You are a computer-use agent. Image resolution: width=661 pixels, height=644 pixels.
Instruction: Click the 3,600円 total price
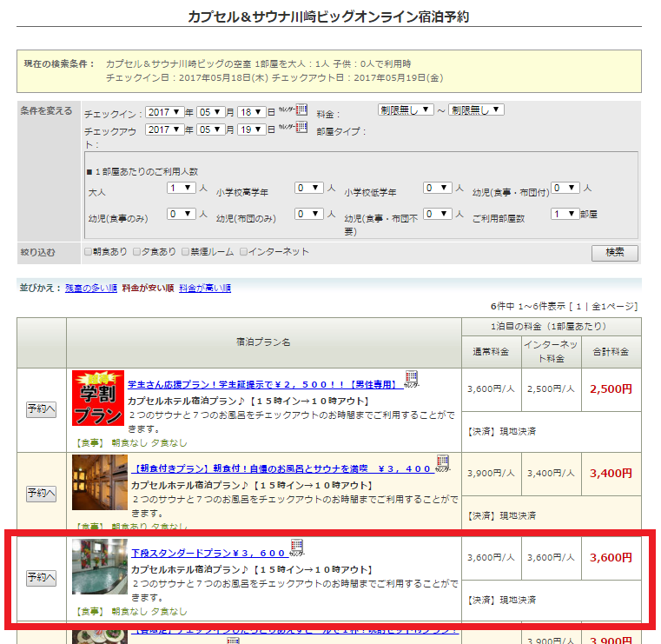coord(611,558)
